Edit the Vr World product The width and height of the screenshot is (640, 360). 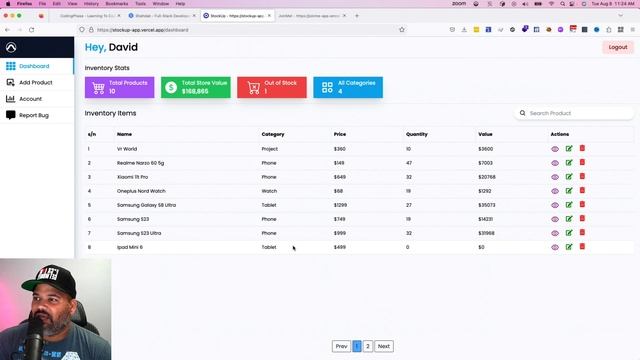pyautogui.click(x=569, y=149)
